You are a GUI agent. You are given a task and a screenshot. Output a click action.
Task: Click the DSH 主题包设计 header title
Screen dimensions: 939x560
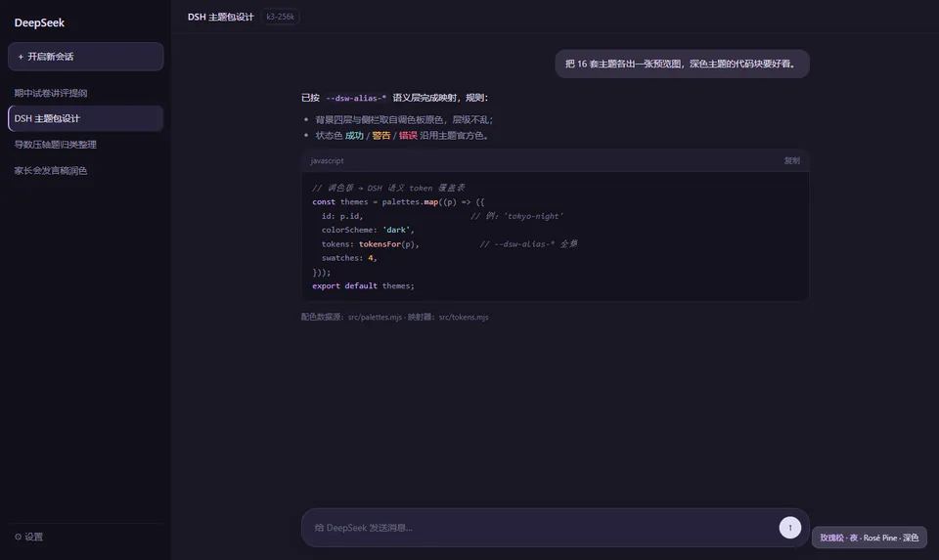(220, 17)
